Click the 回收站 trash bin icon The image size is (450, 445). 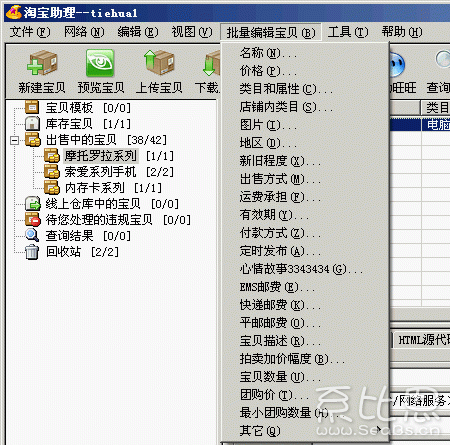(32, 252)
